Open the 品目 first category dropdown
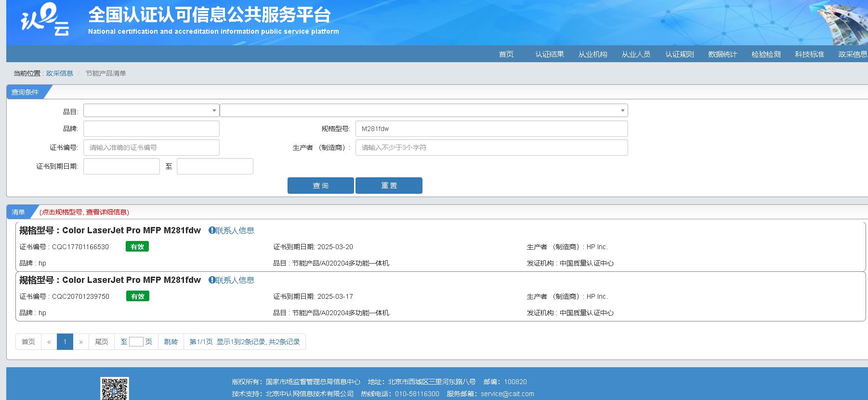This screenshot has width=868, height=400. tap(151, 110)
